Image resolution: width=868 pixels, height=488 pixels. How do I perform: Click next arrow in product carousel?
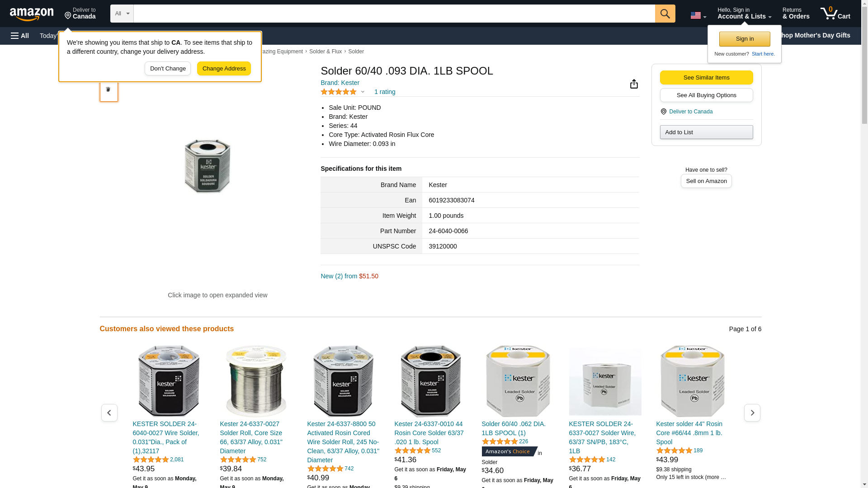click(752, 413)
